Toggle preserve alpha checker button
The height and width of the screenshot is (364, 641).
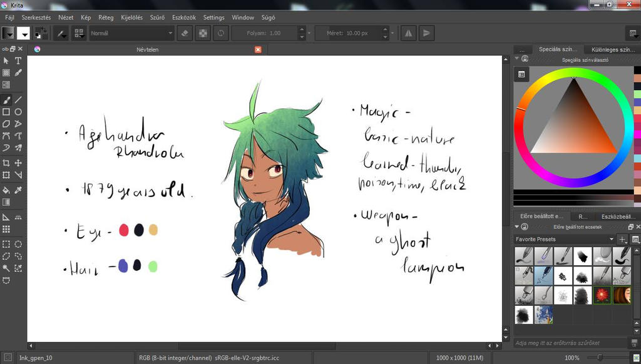pos(203,33)
